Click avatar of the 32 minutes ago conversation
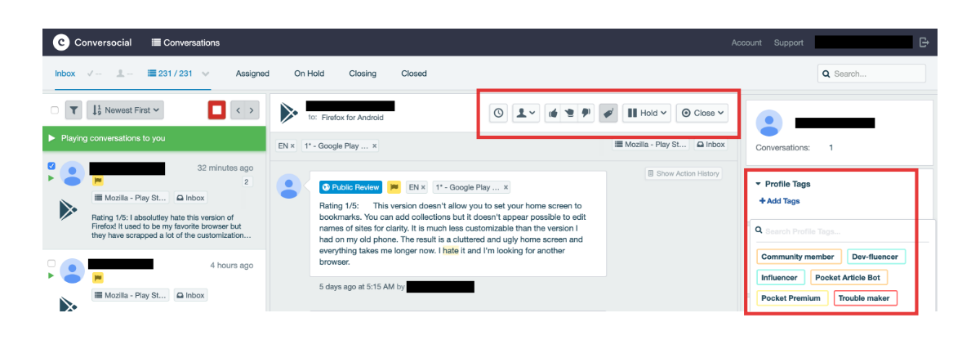This screenshot has width=980, height=340. 73,174
